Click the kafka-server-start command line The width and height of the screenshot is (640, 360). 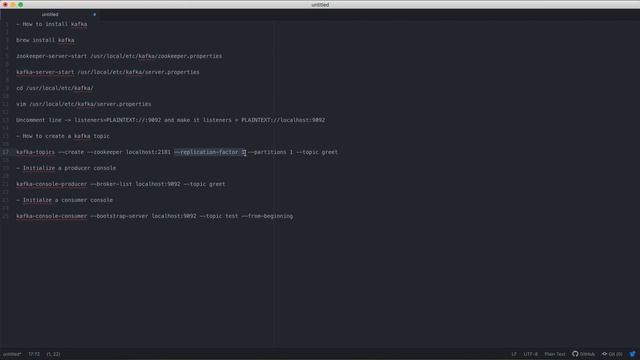(108, 72)
